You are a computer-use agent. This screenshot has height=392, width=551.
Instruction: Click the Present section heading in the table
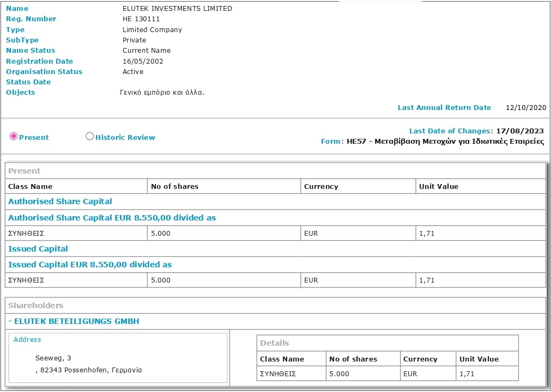pos(24,171)
